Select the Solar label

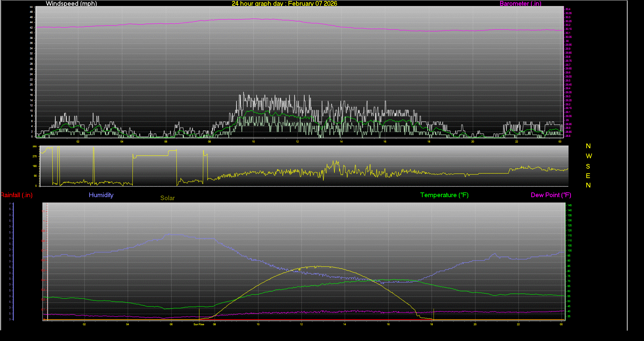[x=167, y=198]
